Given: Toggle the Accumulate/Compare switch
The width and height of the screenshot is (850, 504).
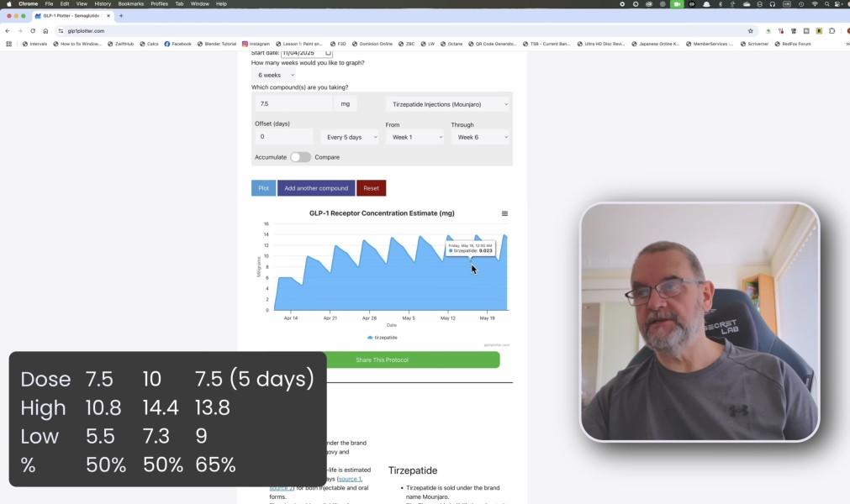Looking at the screenshot, I should tap(300, 157).
